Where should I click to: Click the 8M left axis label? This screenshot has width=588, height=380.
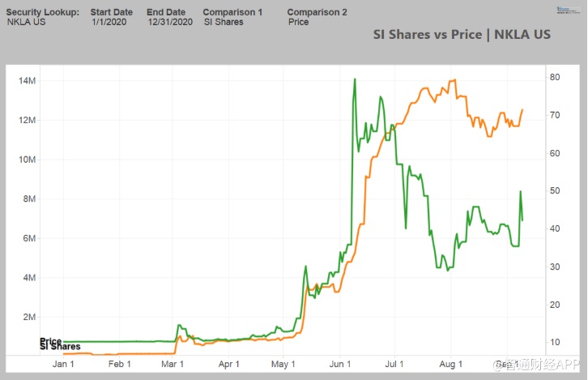click(29, 199)
